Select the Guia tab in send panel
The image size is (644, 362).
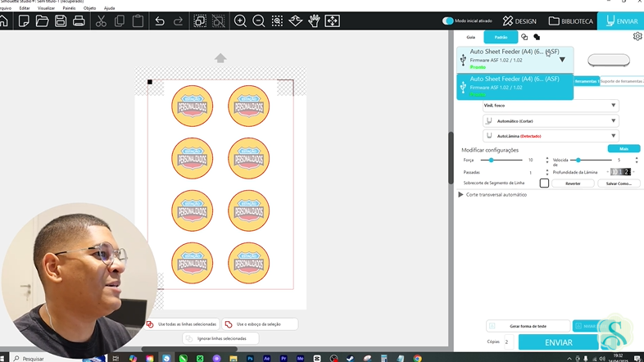point(470,37)
